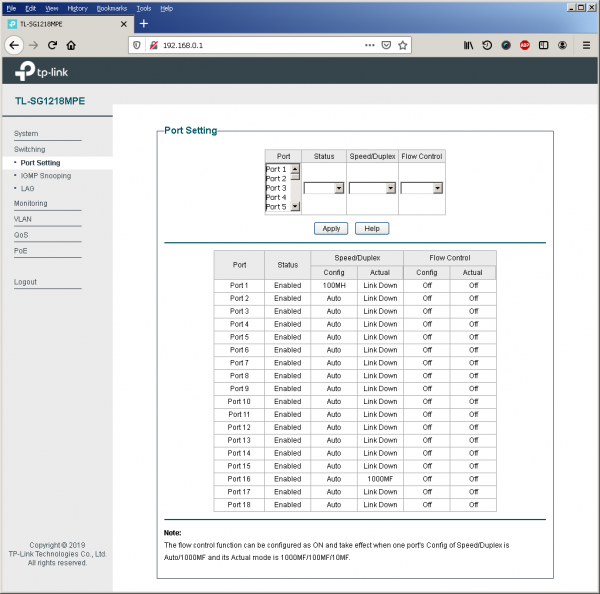Click the Adblock Plus extension icon
The width and height of the screenshot is (600, 594).
[x=525, y=45]
